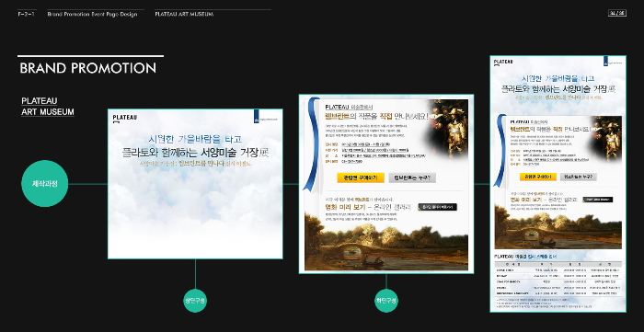Screen dimensions: 644x332
Task: Click blue ribbon bookmark in right mockup
Action: [x=500, y=151]
